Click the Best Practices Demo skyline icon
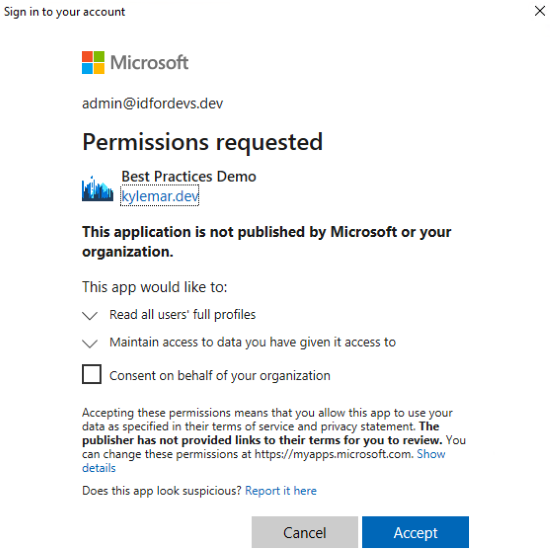This screenshot has width=550, height=560. point(98,188)
